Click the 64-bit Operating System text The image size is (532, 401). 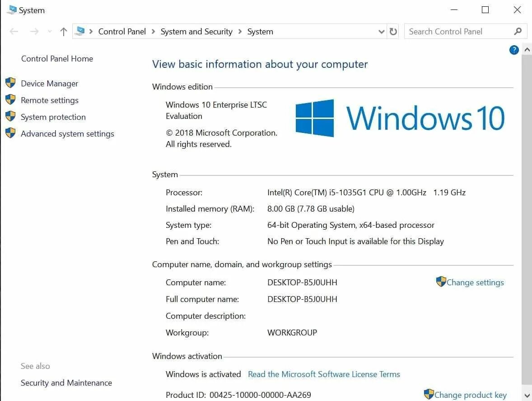351,225
